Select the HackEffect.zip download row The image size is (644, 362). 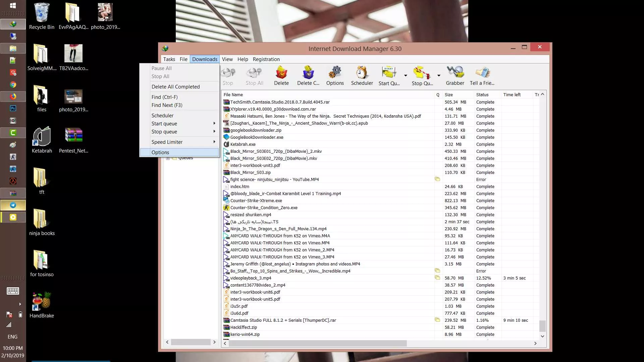pyautogui.click(x=381, y=327)
